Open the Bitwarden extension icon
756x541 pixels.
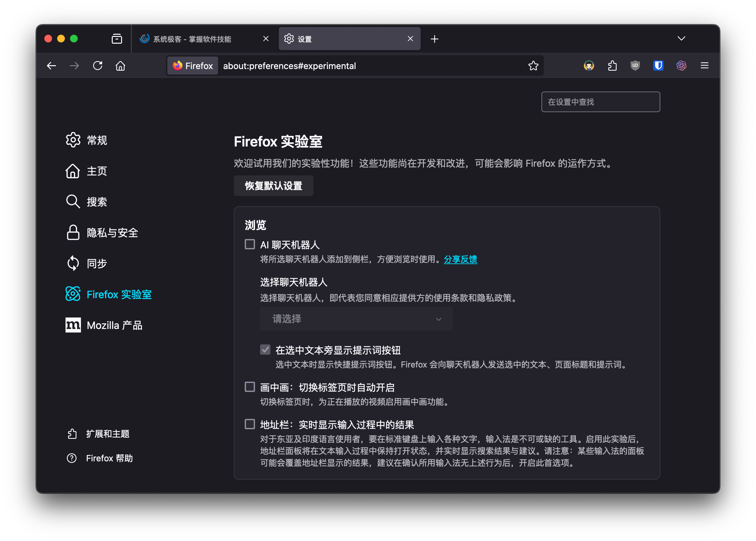(658, 66)
